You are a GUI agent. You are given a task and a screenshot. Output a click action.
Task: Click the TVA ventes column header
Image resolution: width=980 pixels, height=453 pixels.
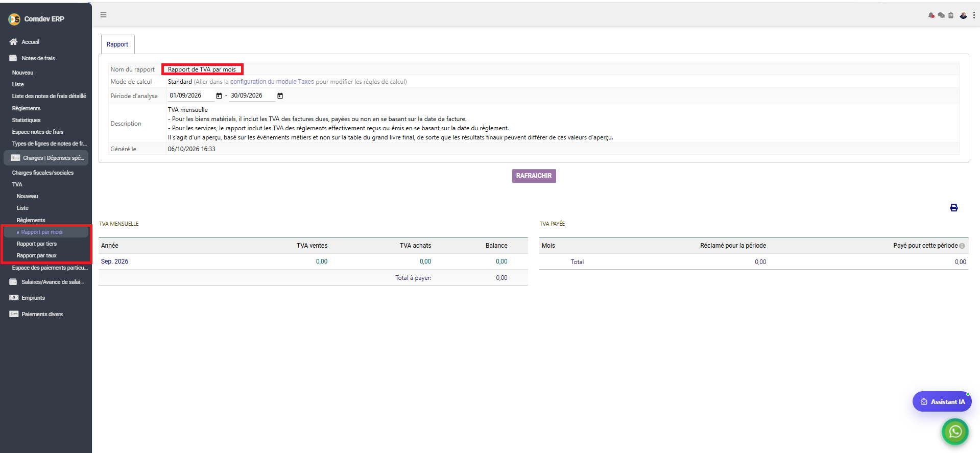tap(312, 246)
